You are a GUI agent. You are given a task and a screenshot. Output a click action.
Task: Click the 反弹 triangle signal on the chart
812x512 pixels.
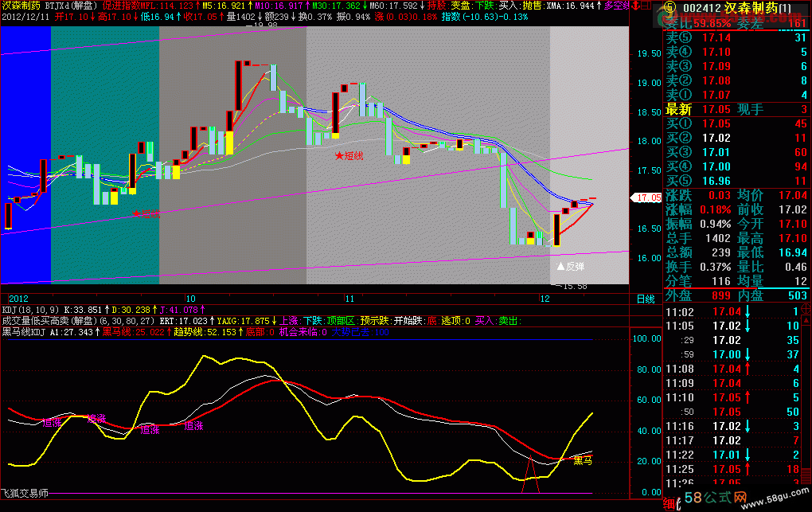click(x=570, y=267)
